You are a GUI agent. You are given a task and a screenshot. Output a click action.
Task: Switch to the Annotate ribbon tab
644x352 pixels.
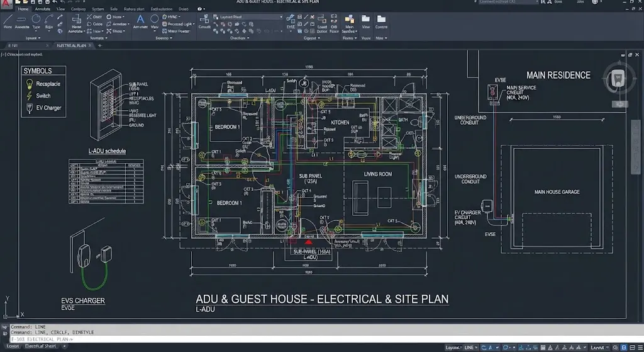click(42, 9)
